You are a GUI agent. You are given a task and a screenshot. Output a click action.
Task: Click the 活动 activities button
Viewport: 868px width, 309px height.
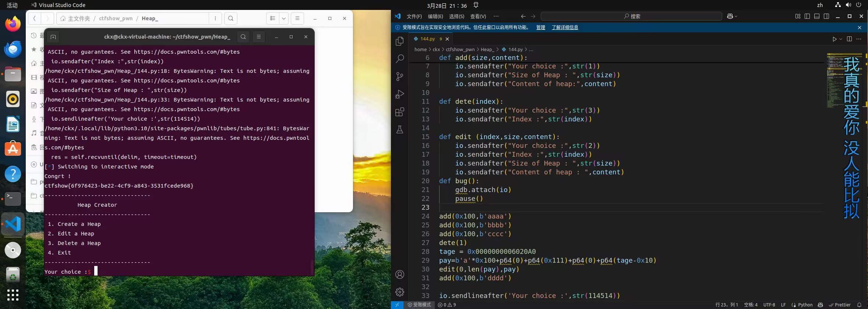pyautogui.click(x=12, y=5)
